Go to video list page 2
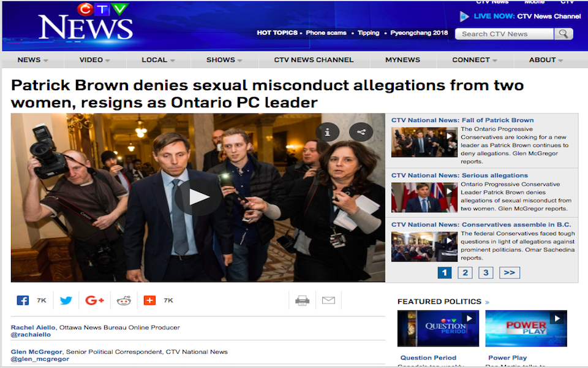This screenshot has height=368, width=588. (x=465, y=272)
